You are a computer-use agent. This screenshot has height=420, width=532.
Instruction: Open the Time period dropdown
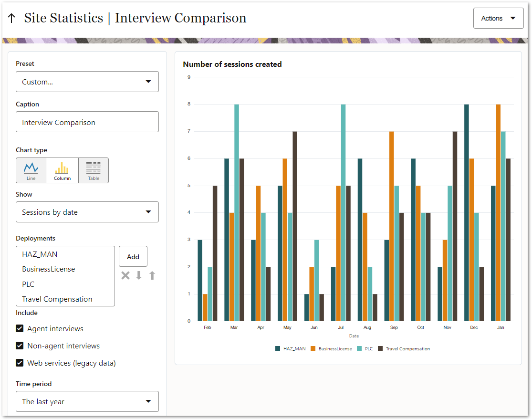tap(87, 401)
